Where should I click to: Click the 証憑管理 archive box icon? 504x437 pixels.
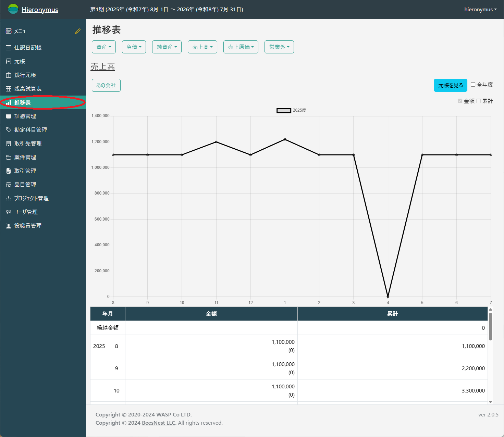pos(9,116)
